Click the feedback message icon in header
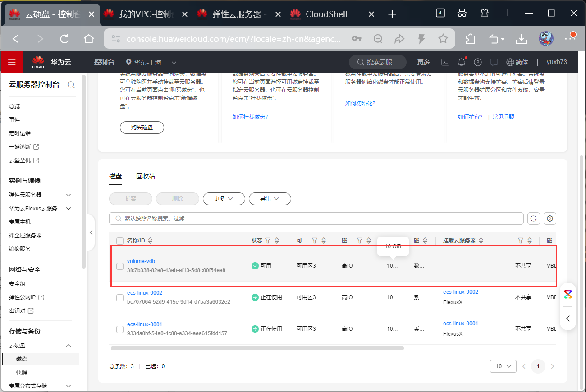This screenshot has width=586, height=392. tap(494, 62)
